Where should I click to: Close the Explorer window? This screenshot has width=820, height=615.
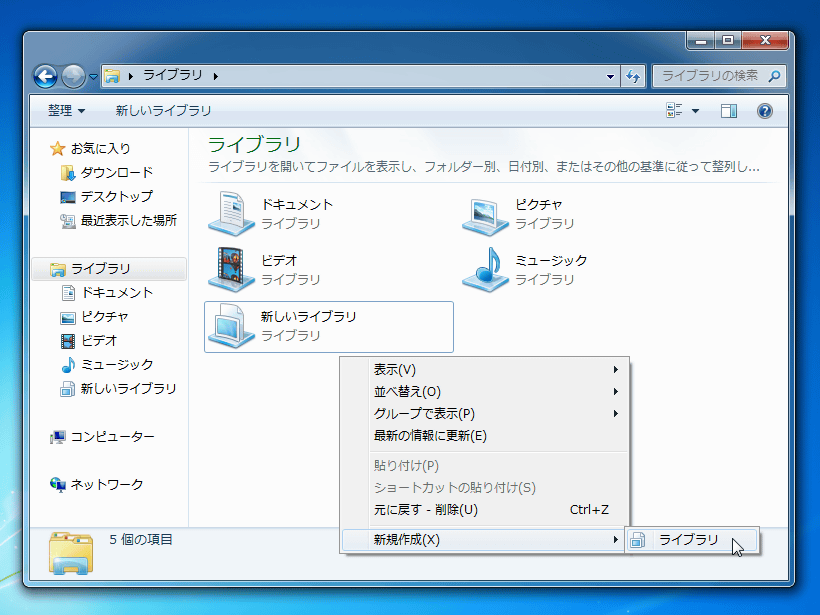[765, 40]
